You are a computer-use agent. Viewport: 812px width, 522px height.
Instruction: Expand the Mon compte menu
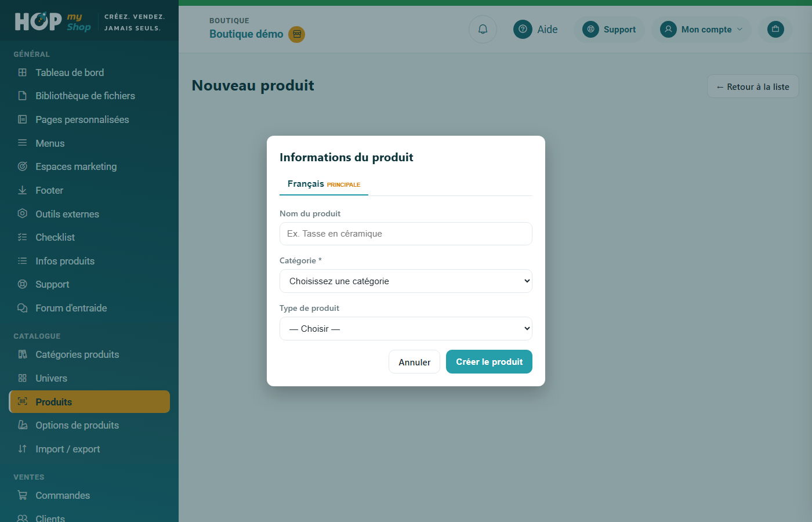point(702,29)
